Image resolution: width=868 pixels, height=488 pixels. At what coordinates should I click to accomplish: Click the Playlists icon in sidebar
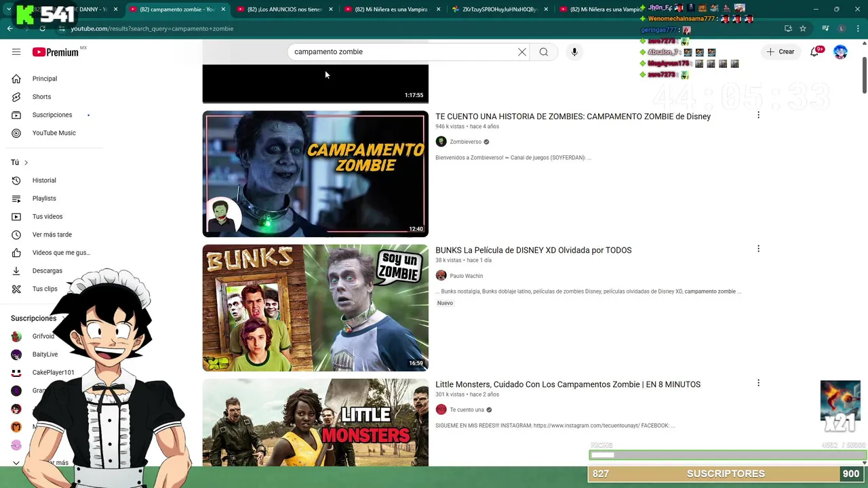pyautogui.click(x=16, y=199)
